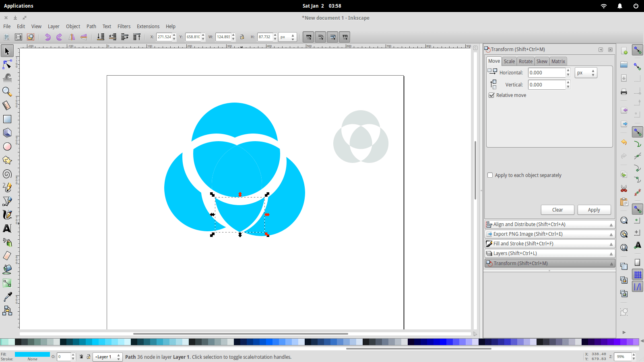
Task: Select the Node edit tool
Action: click(x=7, y=64)
